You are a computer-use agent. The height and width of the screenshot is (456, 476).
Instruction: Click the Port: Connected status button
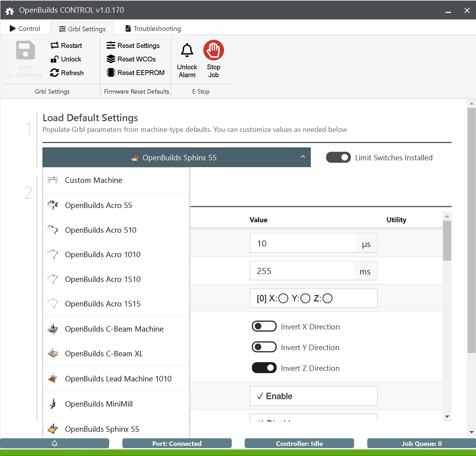[177, 443]
